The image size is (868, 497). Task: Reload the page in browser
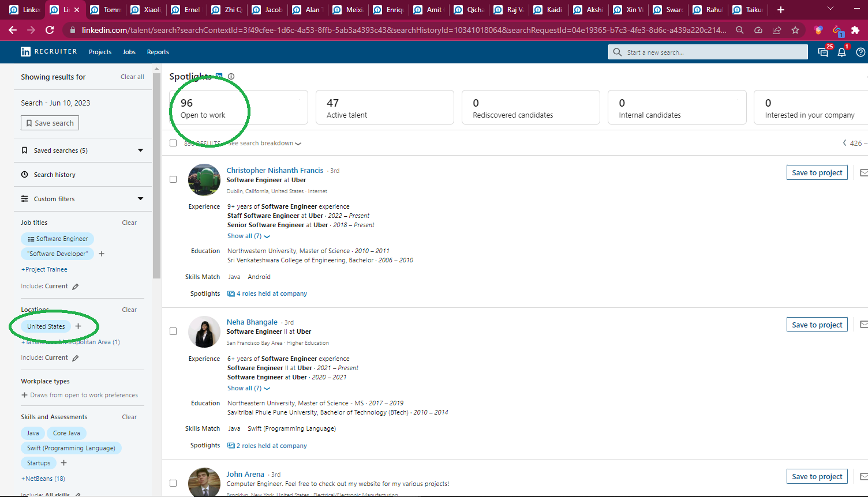(50, 30)
